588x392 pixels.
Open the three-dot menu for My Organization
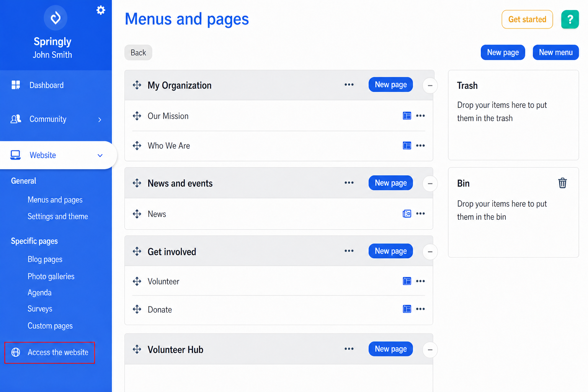pos(349,85)
